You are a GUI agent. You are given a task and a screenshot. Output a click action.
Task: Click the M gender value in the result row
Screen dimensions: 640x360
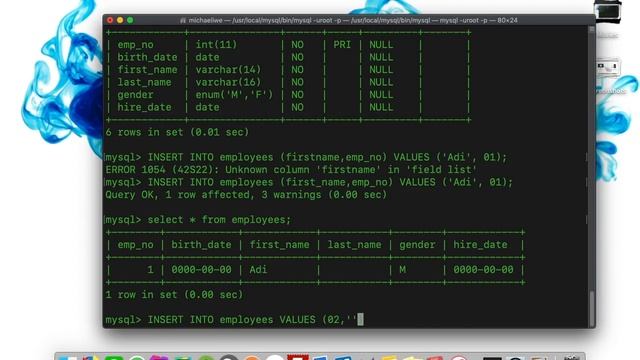pyautogui.click(x=402, y=269)
